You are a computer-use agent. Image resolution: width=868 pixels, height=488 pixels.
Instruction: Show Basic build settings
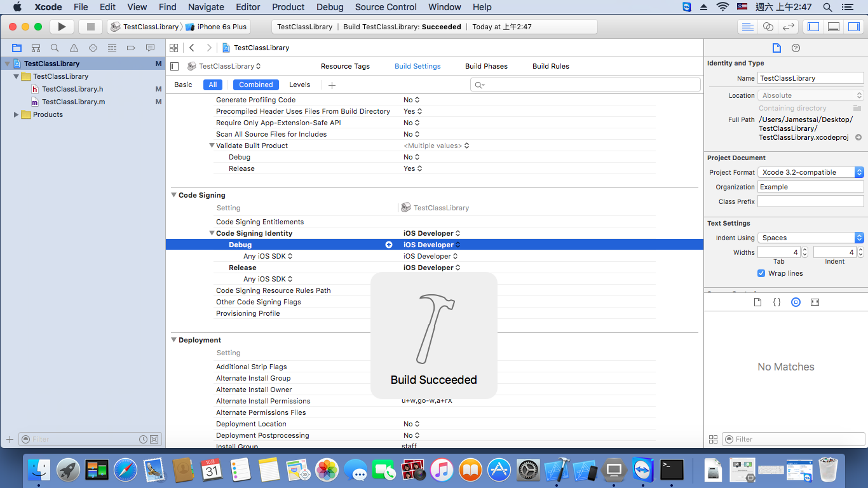[x=183, y=85]
